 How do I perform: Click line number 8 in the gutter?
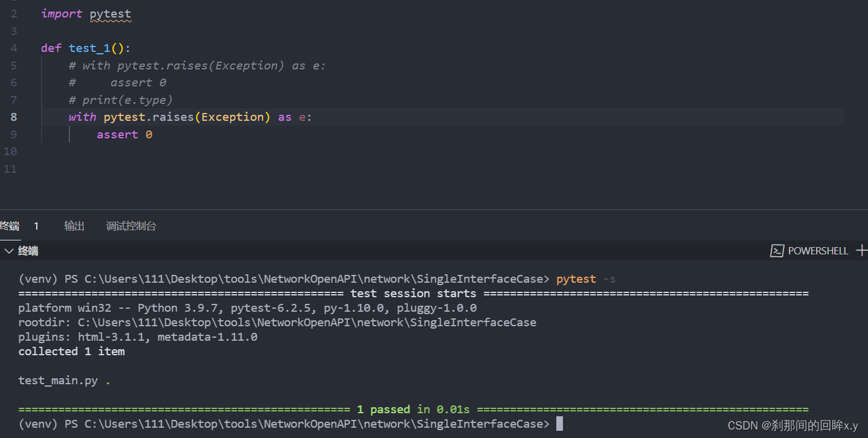coord(13,117)
